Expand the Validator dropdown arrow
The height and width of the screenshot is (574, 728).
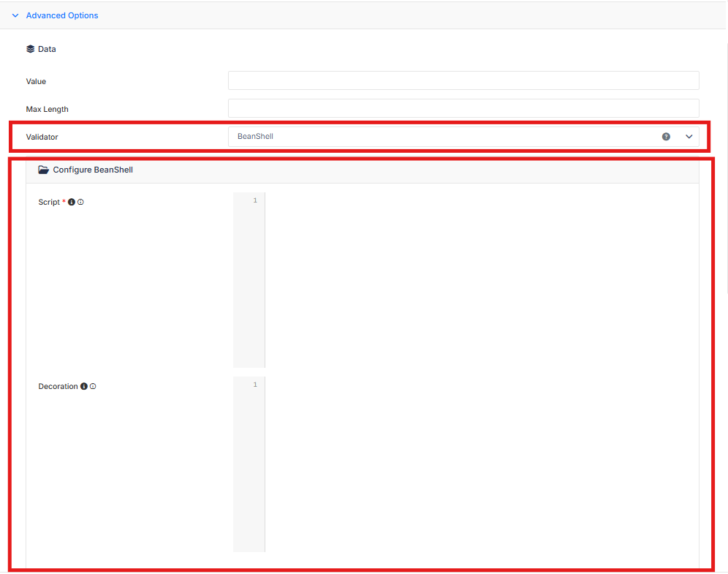[x=689, y=137]
